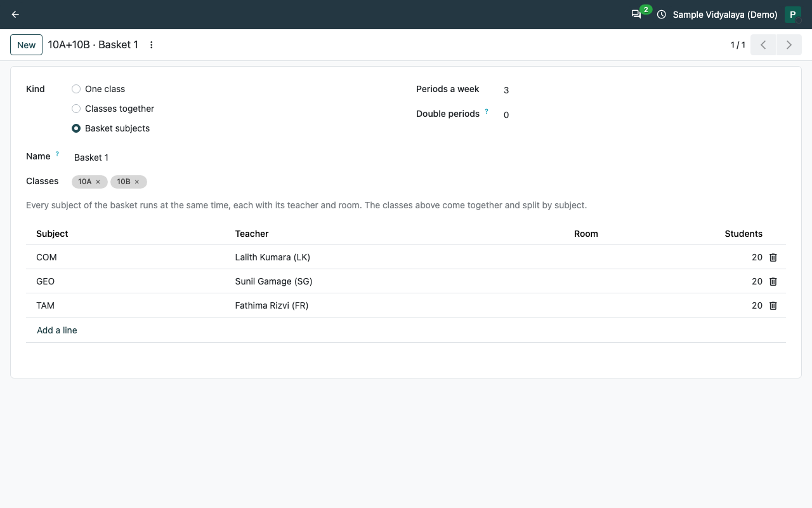The width and height of the screenshot is (812, 508).
Task: Open the user avatar P menu
Action: click(792, 15)
